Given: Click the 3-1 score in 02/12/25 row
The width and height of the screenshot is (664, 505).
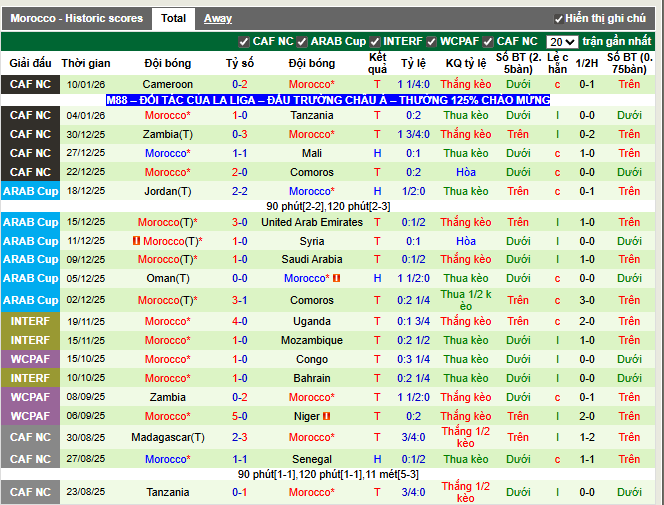Looking at the screenshot, I should click(x=240, y=300).
